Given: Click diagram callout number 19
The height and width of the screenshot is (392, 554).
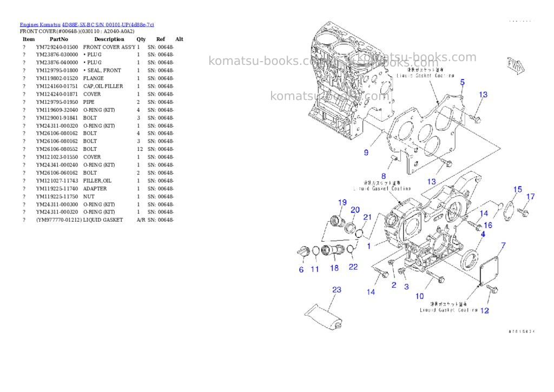Looking at the screenshot, I should tap(342, 203).
